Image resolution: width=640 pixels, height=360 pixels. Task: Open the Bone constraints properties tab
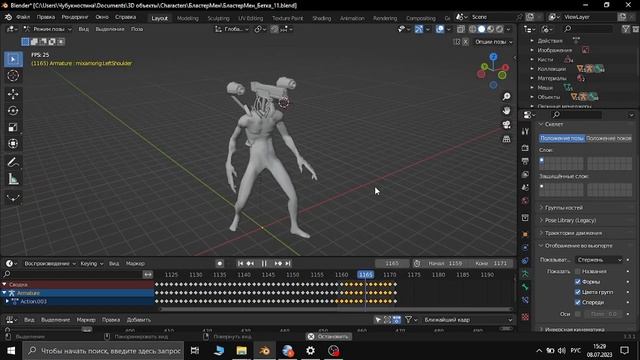point(525,300)
